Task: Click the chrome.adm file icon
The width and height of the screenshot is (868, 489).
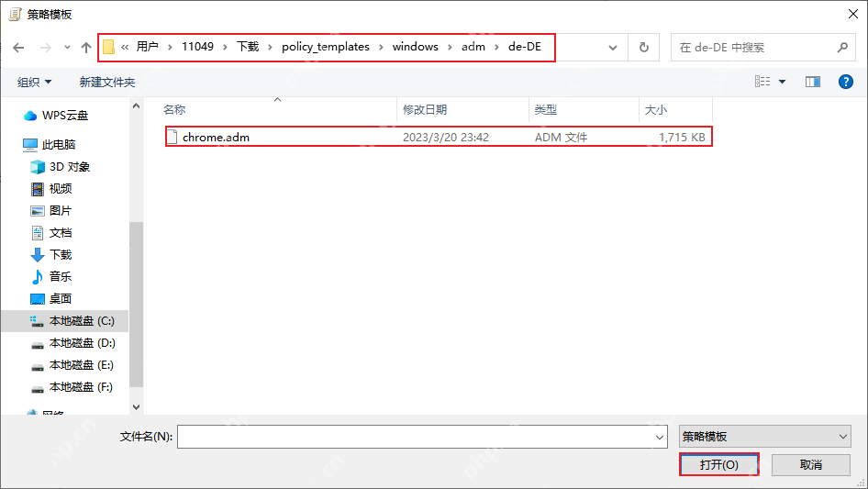Action: click(x=172, y=137)
